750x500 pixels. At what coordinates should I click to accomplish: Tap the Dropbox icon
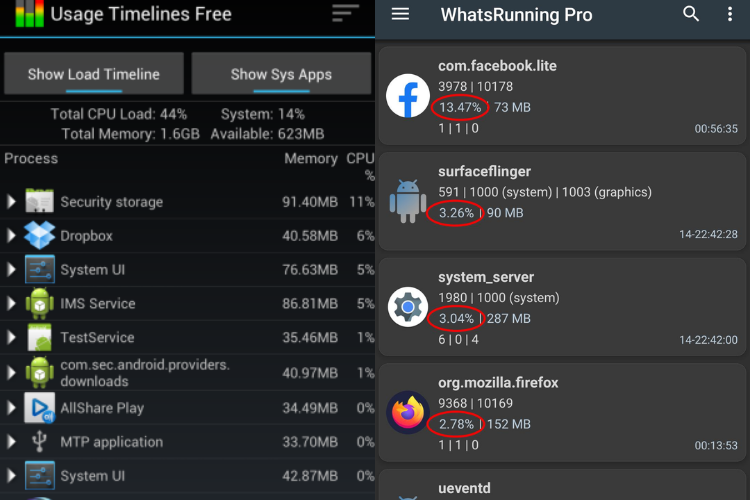click(39, 235)
